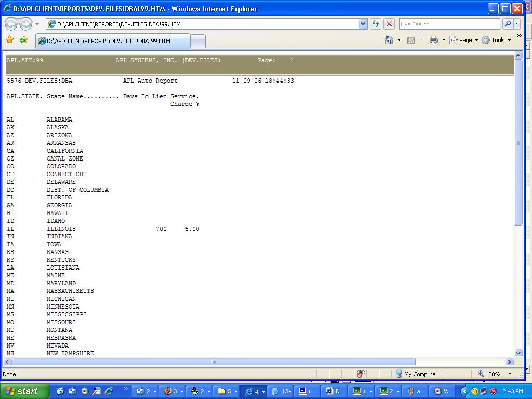Viewport: 532px width, 399px height.
Task: Open the Page menu
Action: pyautogui.click(x=463, y=40)
